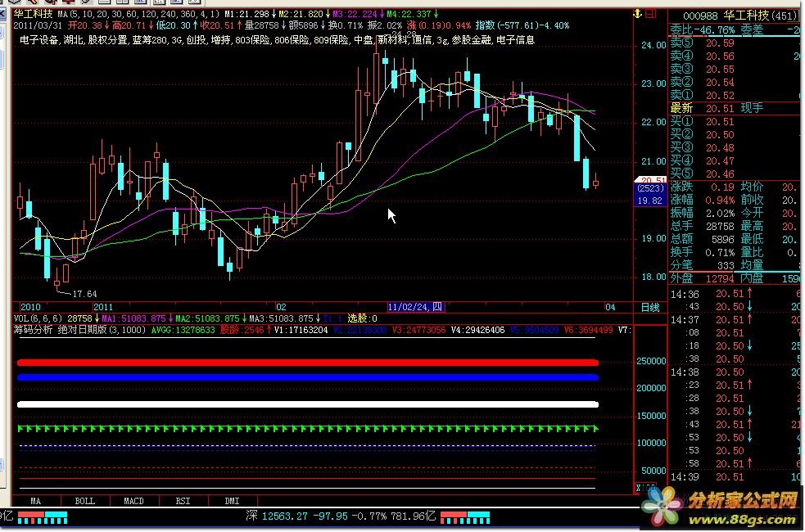Click the 02 month marker on timeline

coord(281,307)
